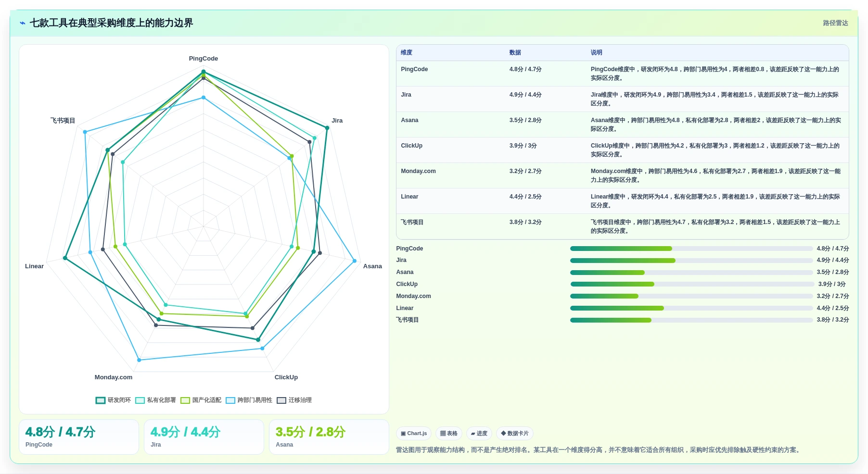This screenshot has width=868, height=474.
Task: Click the 飞书项目 axis label on the radar
Action: [x=63, y=121]
